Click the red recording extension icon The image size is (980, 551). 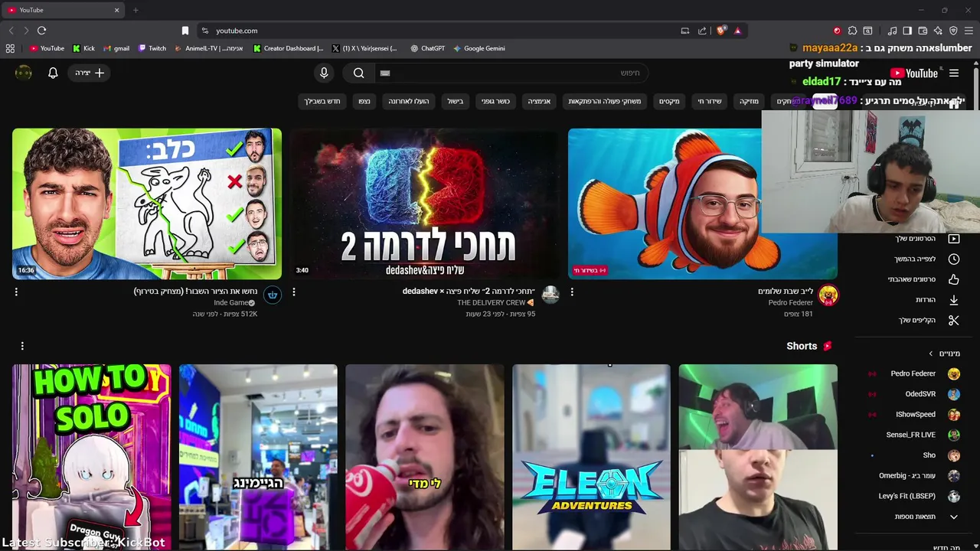837,31
